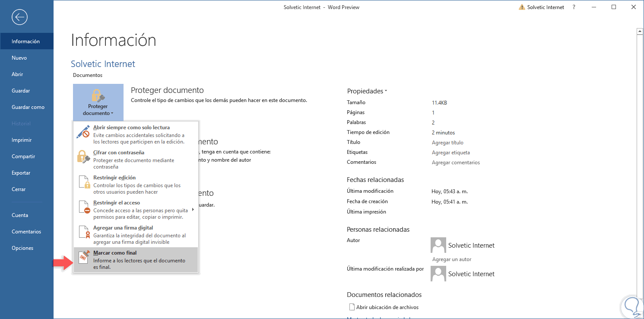Click the Restringir edición document-lock icon
644x319 pixels.
click(x=84, y=182)
